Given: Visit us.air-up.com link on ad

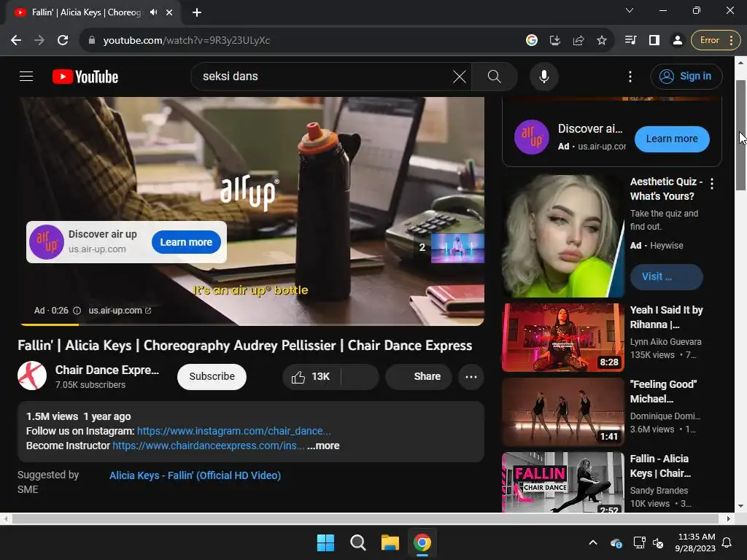Looking at the screenshot, I should [120, 311].
